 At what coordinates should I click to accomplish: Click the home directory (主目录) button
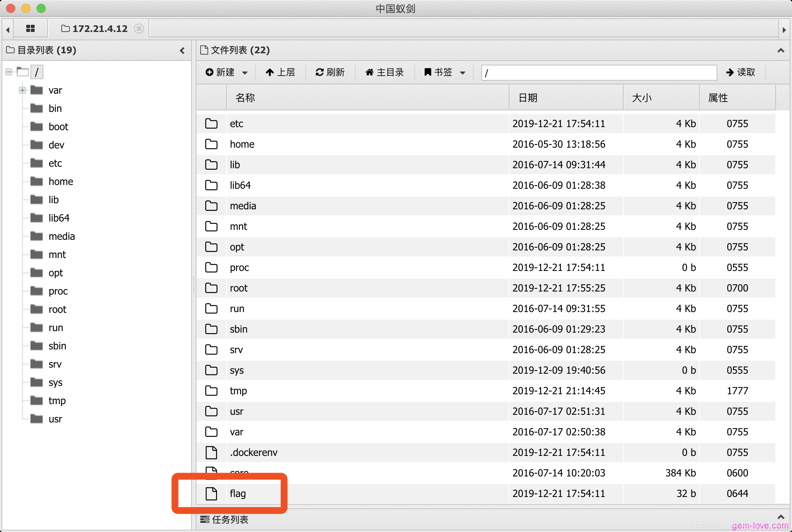pos(385,72)
